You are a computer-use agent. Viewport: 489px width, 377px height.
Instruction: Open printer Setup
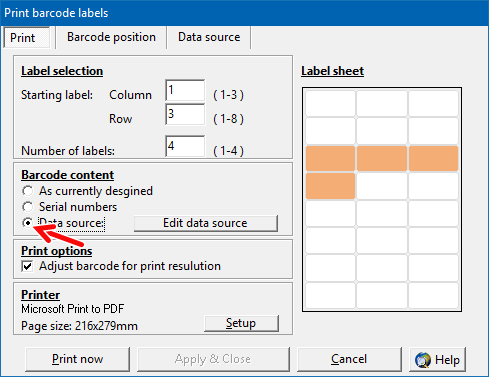pos(241,323)
